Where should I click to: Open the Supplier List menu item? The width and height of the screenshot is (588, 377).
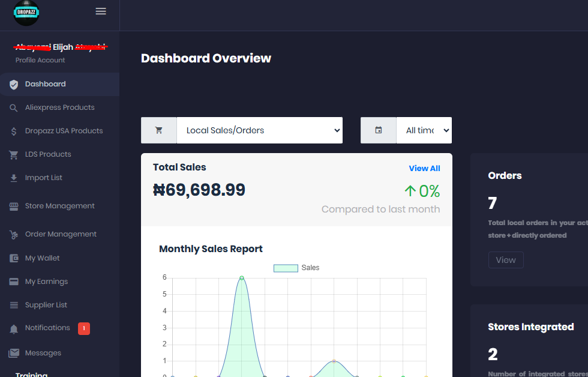46,305
